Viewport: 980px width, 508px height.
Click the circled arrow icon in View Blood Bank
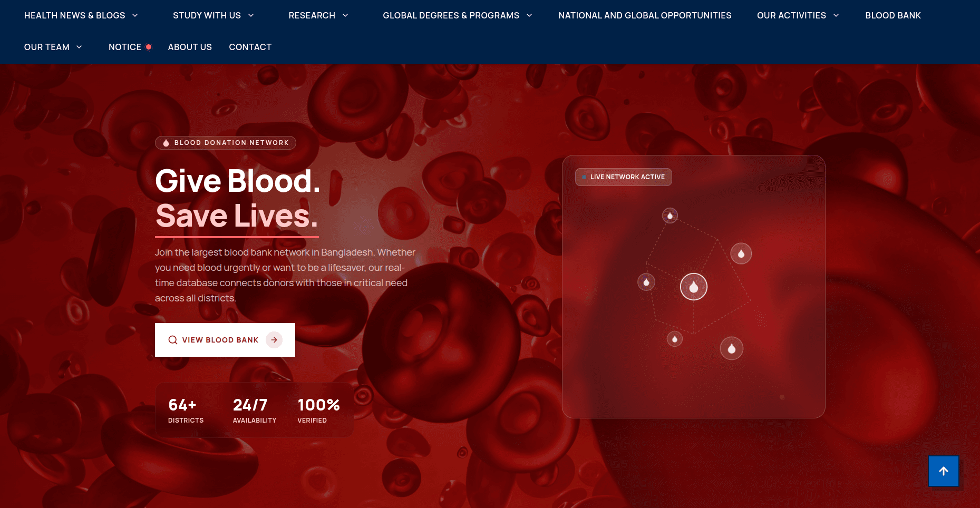point(274,340)
